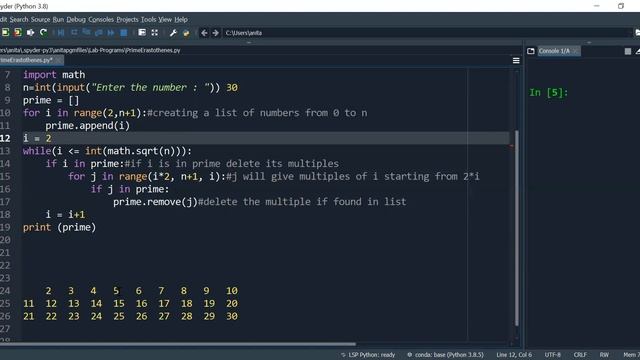Click the debug step-into icon
Image resolution: width=640 pixels, height=360 pixels.
(86, 33)
